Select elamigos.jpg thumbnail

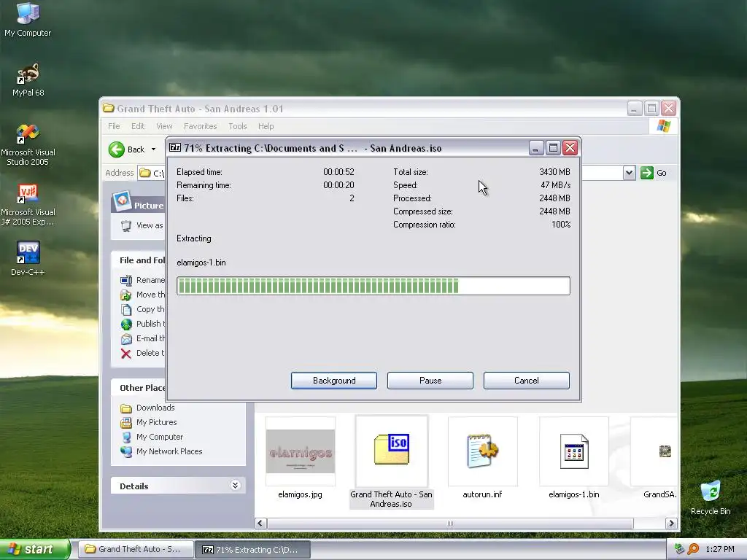point(300,451)
